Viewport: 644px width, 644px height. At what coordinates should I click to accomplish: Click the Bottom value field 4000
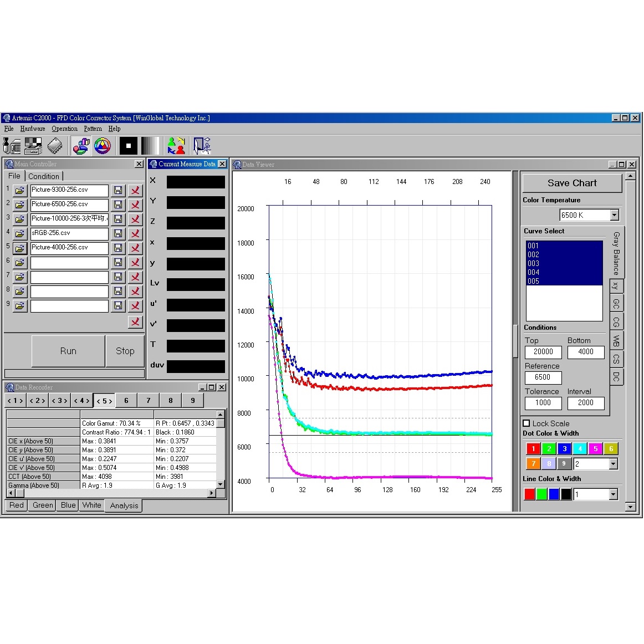[586, 352]
